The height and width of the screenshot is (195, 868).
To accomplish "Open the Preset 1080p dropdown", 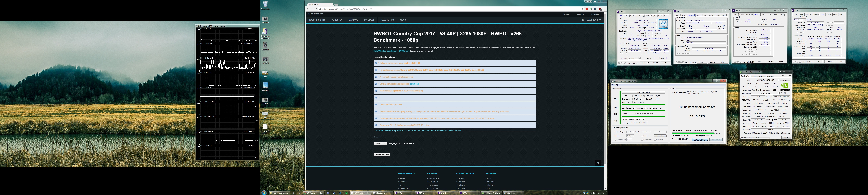I will click(x=630, y=136).
